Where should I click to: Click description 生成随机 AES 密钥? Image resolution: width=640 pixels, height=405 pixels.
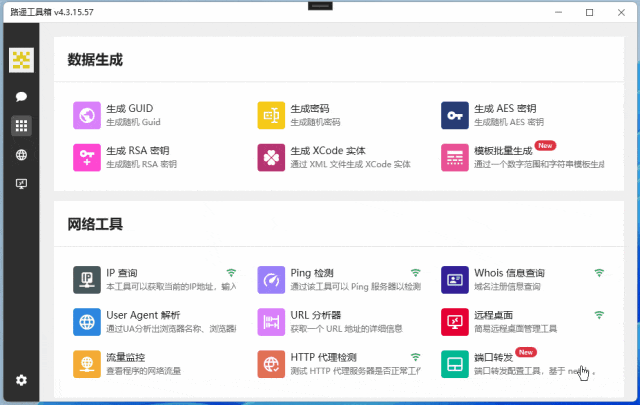pyautogui.click(x=509, y=122)
